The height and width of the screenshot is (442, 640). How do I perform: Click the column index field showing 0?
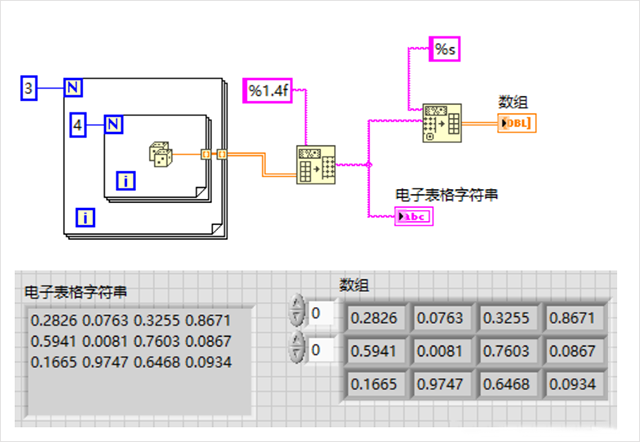(x=322, y=350)
